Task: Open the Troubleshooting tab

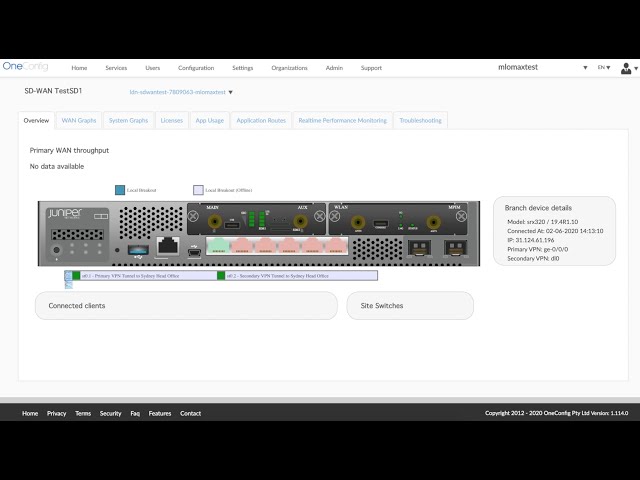Action: click(x=420, y=120)
